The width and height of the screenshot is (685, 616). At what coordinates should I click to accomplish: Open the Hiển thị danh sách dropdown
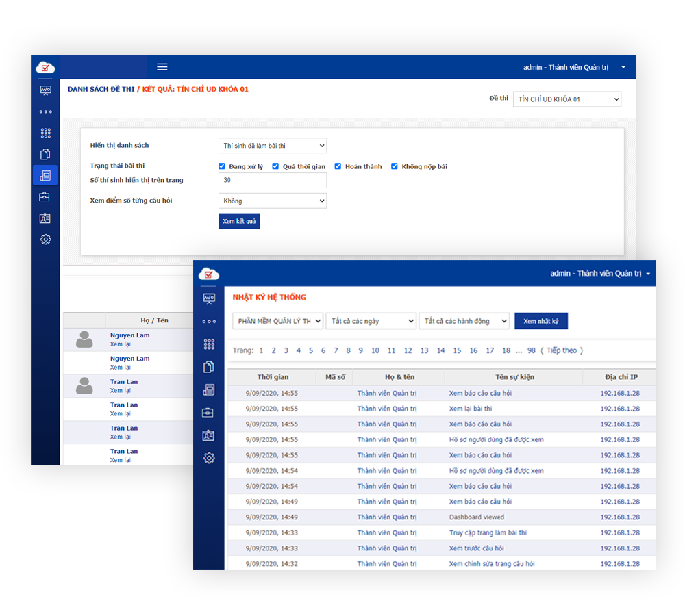tap(273, 146)
